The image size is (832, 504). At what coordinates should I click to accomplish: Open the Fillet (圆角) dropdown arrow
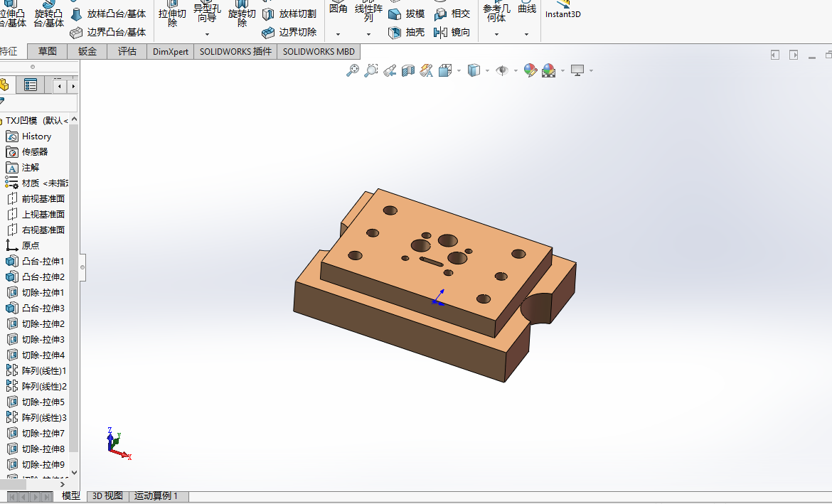[x=338, y=34]
